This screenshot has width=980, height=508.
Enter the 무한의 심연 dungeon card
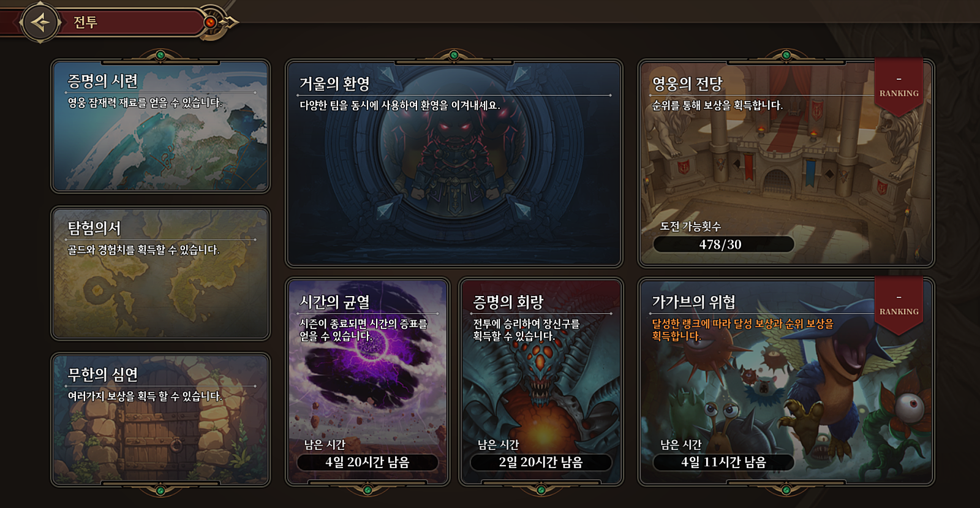(160, 420)
